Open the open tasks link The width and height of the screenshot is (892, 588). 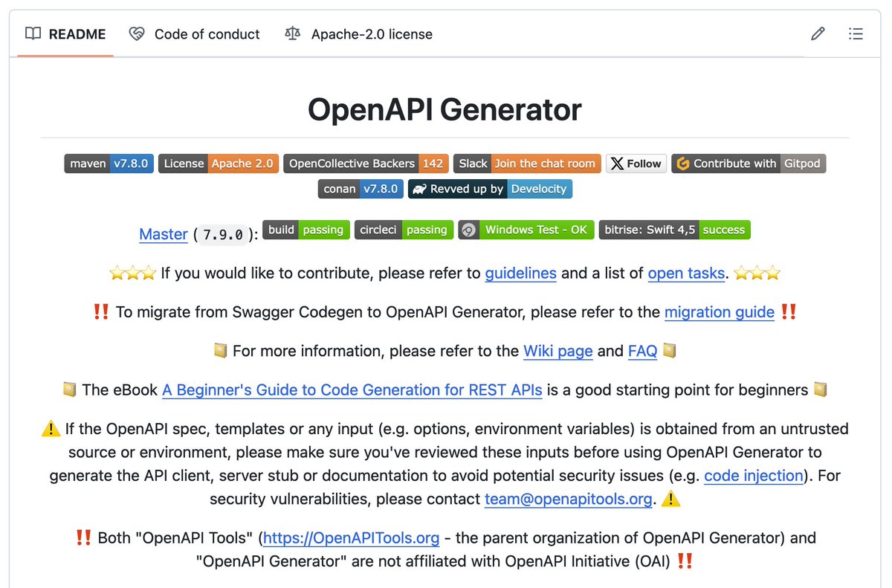pyautogui.click(x=686, y=273)
